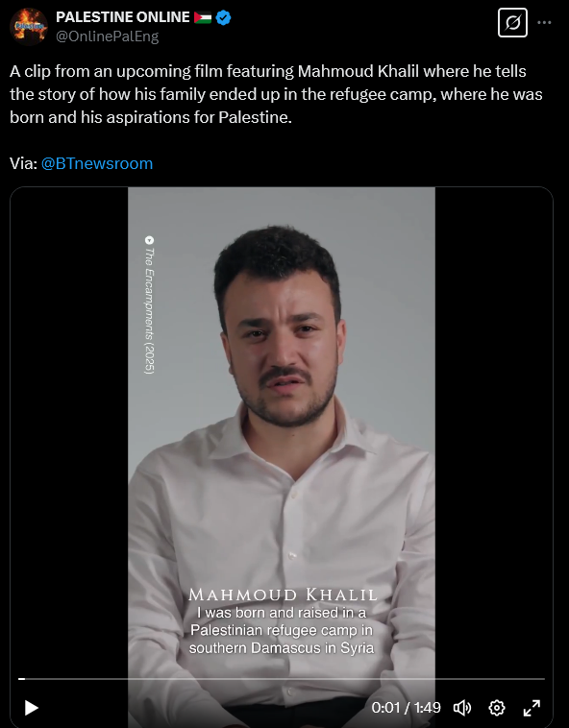Open video settings gear
This screenshot has height=728, width=569.
pyautogui.click(x=497, y=708)
